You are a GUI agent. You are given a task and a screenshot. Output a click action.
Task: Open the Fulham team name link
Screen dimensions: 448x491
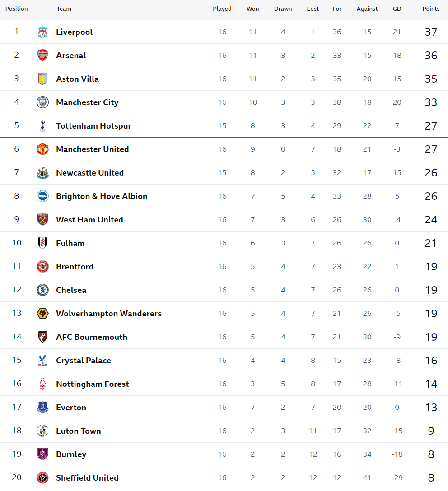click(70, 243)
